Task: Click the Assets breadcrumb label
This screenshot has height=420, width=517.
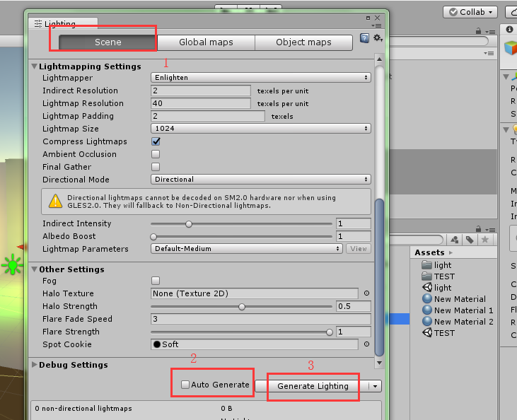Action: pos(429,252)
